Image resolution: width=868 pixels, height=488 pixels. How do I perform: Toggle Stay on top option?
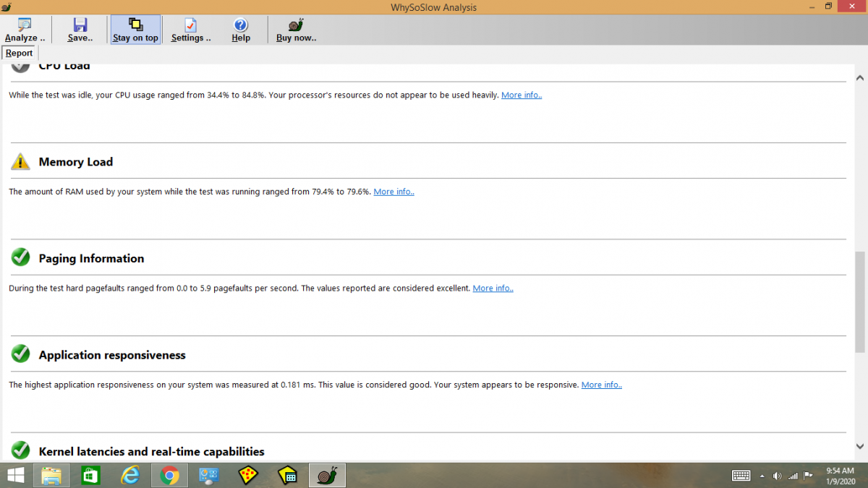135,30
